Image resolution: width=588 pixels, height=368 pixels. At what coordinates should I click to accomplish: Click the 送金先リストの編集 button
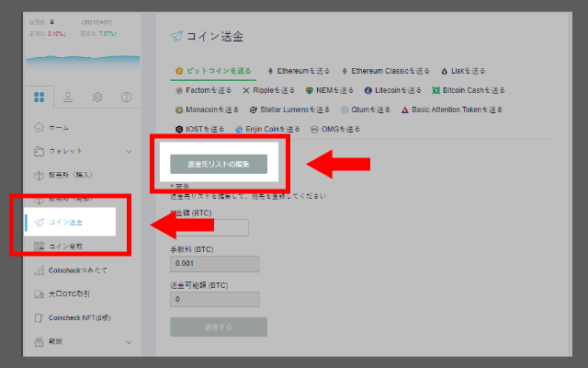pyautogui.click(x=219, y=164)
